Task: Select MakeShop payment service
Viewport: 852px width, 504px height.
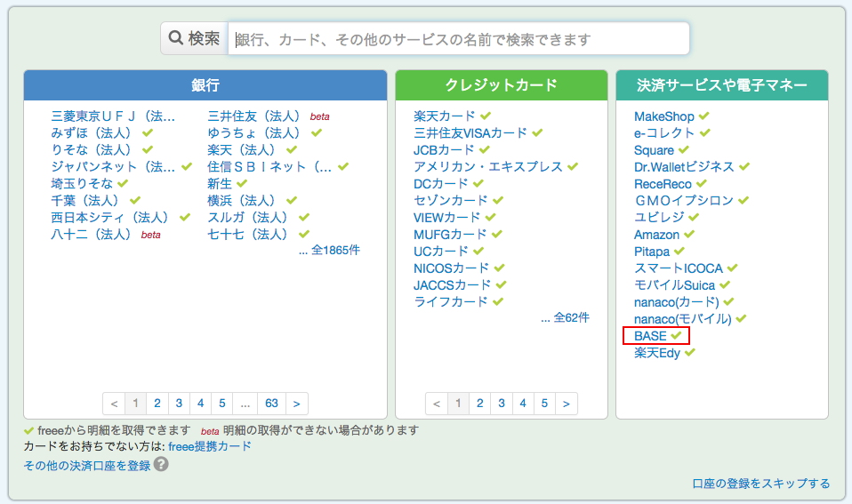Action: [664, 116]
